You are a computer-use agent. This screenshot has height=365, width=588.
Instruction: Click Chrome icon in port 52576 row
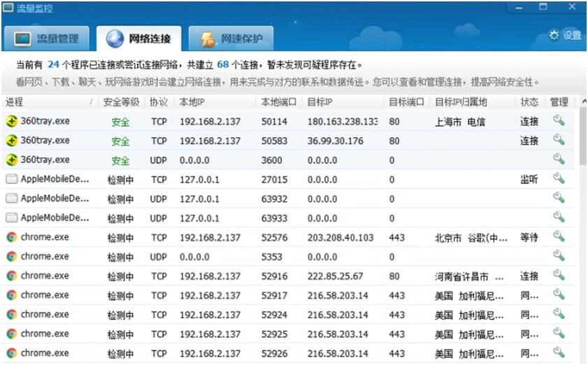coord(12,237)
